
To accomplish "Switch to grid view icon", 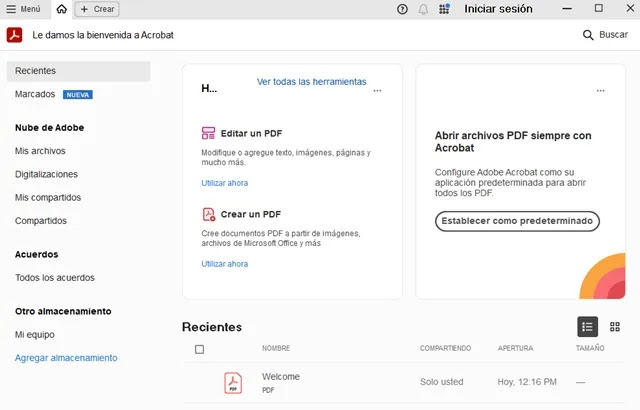I will [615, 327].
